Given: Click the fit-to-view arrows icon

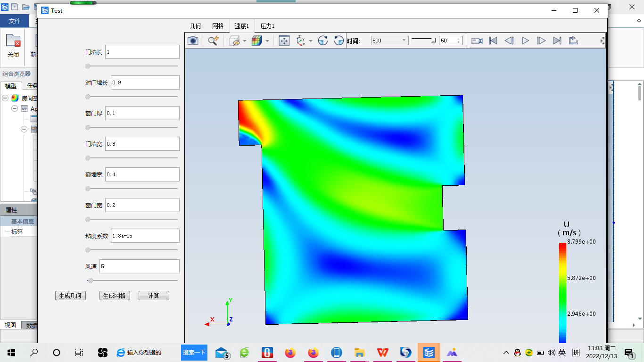Looking at the screenshot, I should [284, 41].
